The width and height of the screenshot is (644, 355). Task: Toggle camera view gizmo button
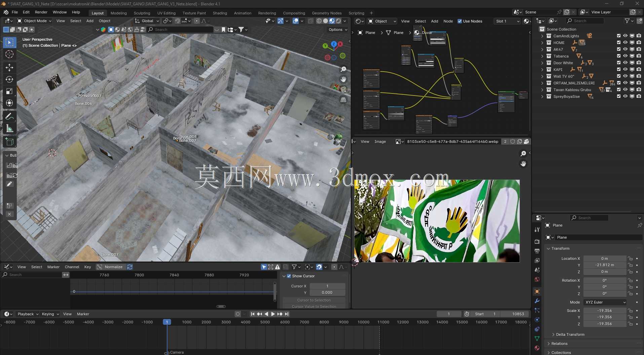(x=343, y=89)
